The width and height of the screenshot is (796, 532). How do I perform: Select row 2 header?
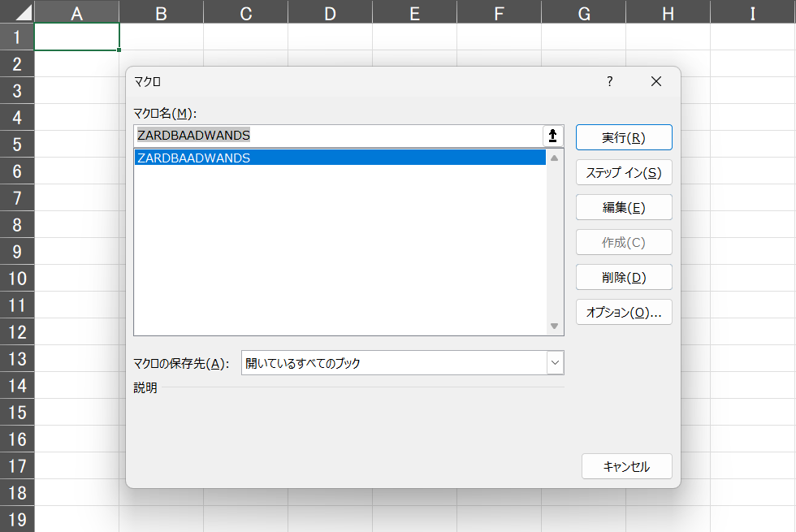pyautogui.click(x=17, y=64)
